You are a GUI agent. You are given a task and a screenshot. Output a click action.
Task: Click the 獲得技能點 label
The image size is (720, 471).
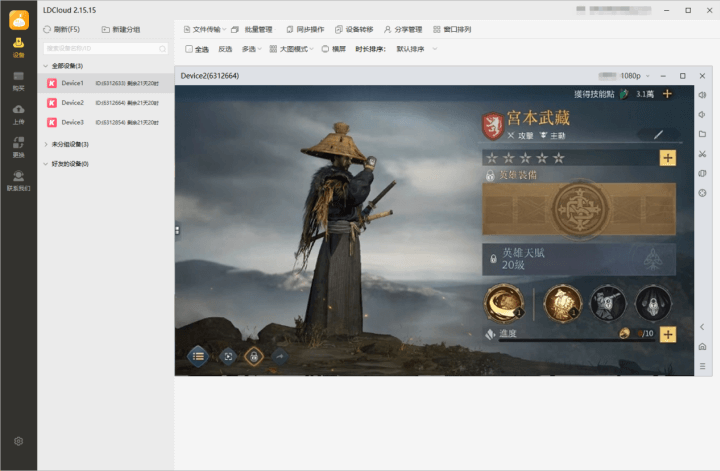[594, 94]
